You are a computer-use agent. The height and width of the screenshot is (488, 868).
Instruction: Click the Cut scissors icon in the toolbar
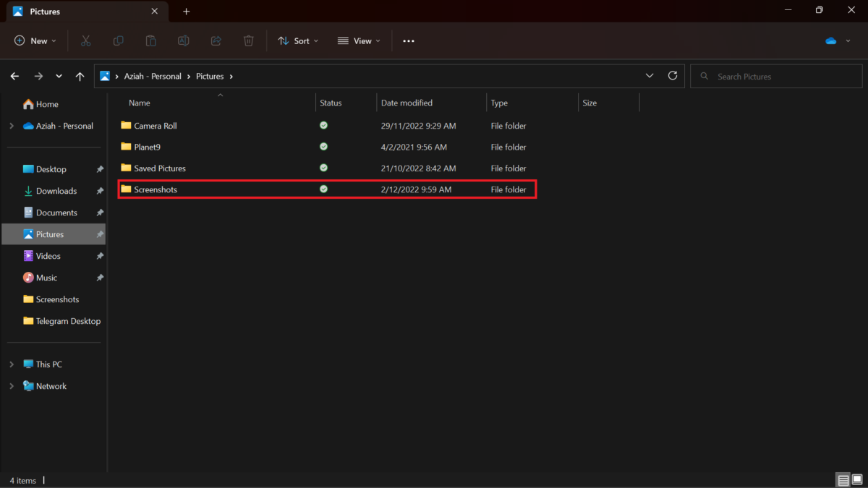tap(85, 41)
